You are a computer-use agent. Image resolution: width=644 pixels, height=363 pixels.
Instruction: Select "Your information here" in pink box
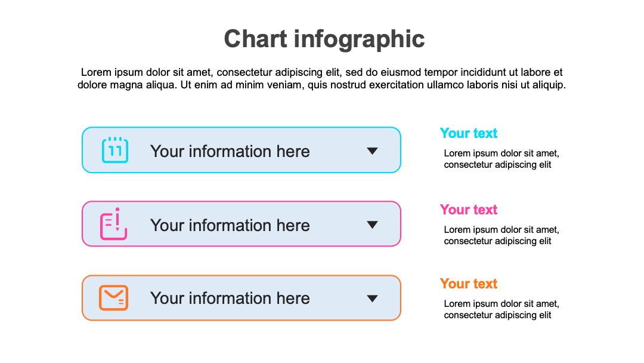(x=230, y=225)
